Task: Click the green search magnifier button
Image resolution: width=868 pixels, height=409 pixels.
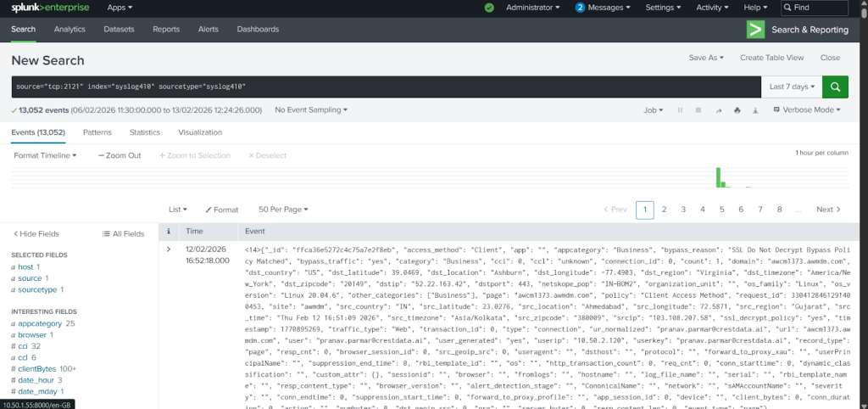Action: point(835,87)
